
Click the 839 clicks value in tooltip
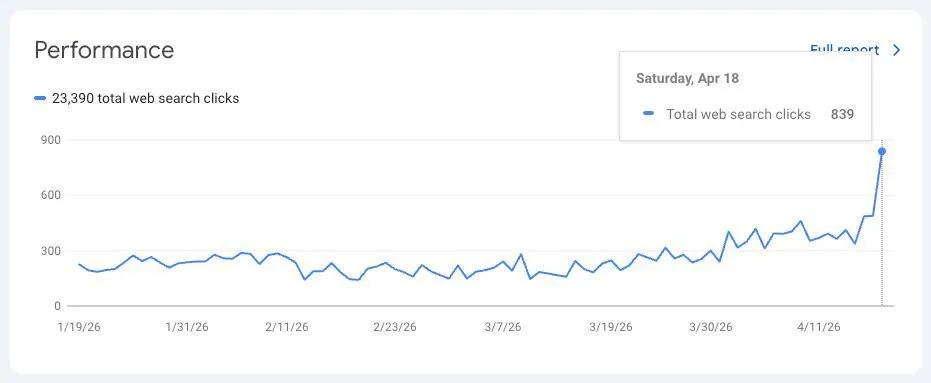click(843, 115)
